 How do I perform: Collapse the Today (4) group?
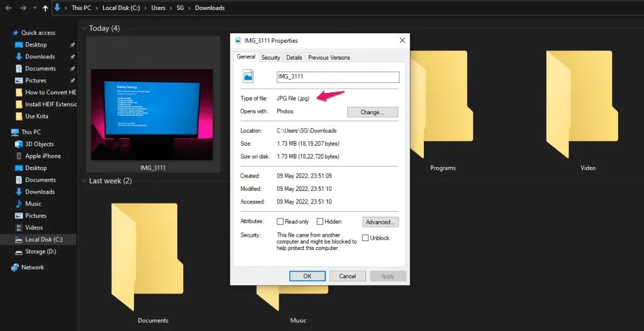coord(84,28)
